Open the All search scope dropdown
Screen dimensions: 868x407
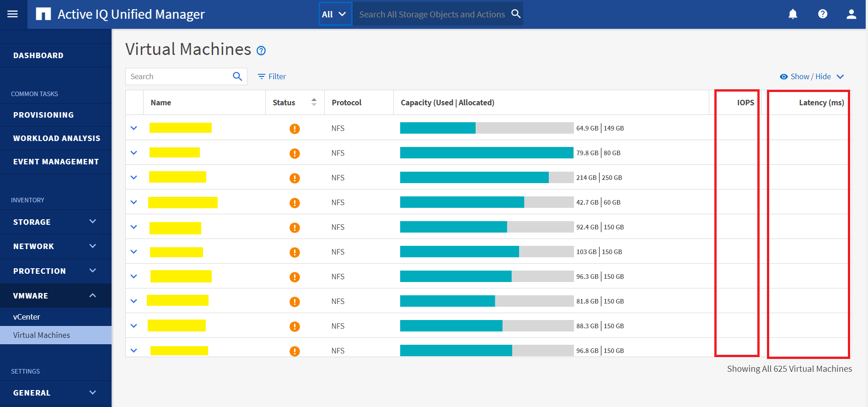(335, 14)
